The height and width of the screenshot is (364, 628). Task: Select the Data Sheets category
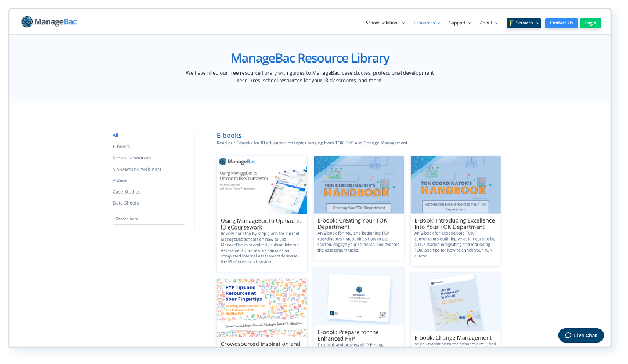pos(126,203)
